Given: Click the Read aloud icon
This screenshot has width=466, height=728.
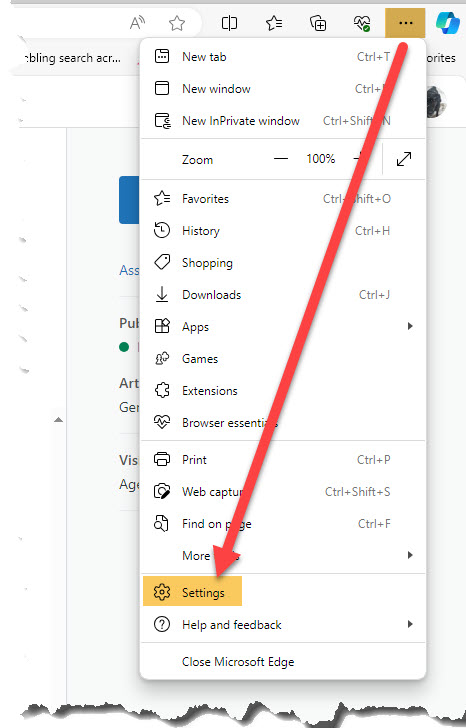Looking at the screenshot, I should click(137, 23).
